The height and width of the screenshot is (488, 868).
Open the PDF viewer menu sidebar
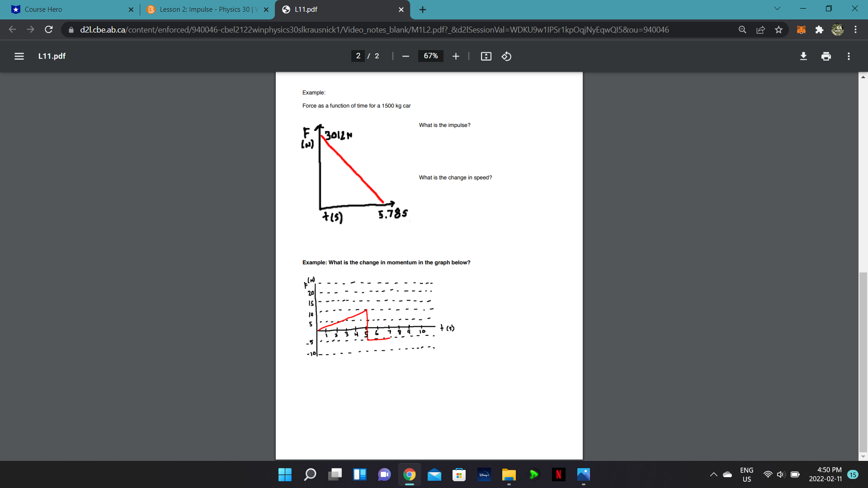pos(19,56)
